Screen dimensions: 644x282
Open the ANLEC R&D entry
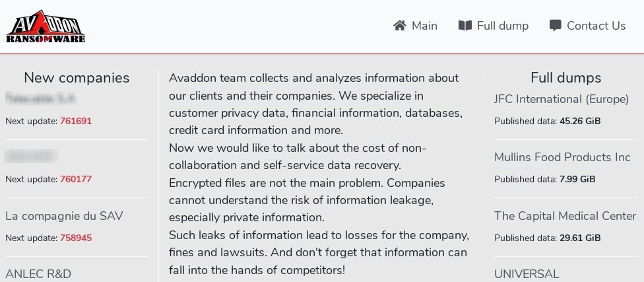[38, 273]
